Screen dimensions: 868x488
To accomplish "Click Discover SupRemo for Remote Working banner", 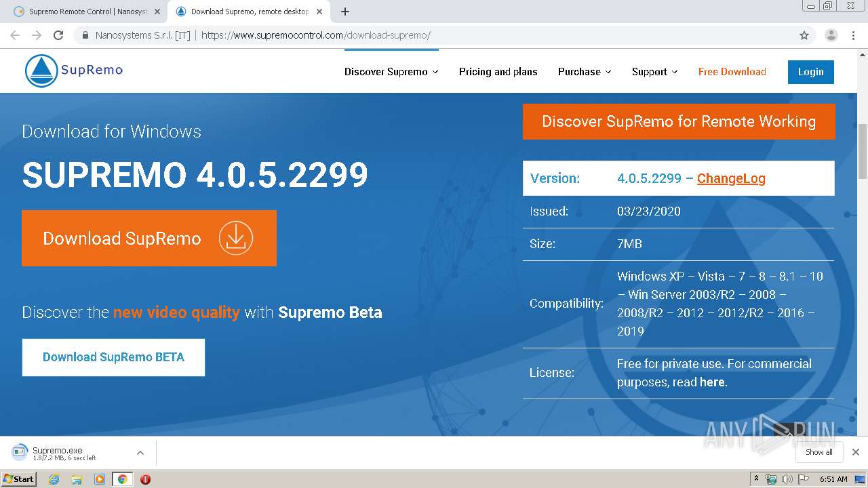I will pyautogui.click(x=679, y=121).
